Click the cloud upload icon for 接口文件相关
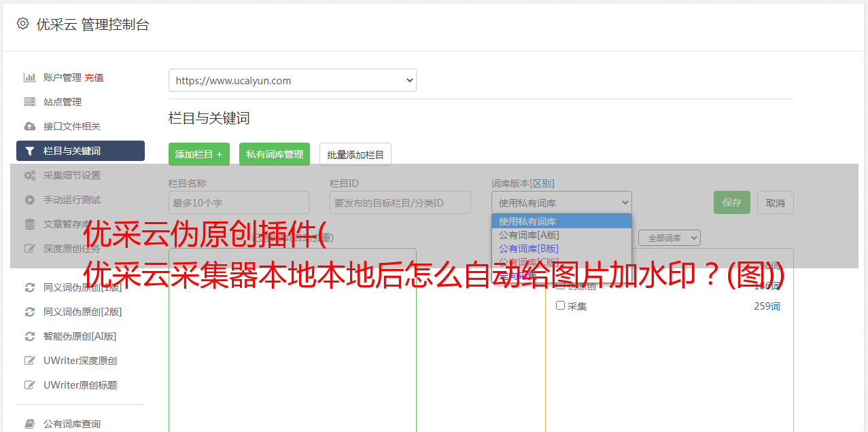The width and height of the screenshot is (868, 432). [30, 126]
